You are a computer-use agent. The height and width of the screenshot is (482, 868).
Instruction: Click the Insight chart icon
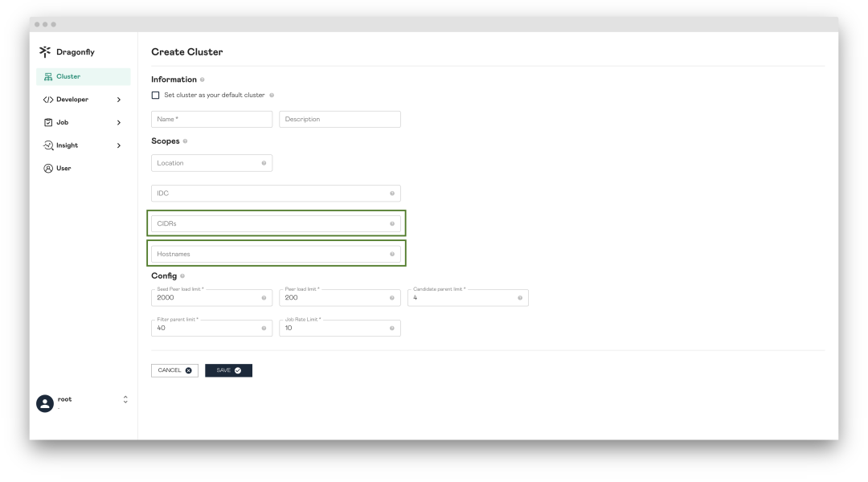coord(48,145)
